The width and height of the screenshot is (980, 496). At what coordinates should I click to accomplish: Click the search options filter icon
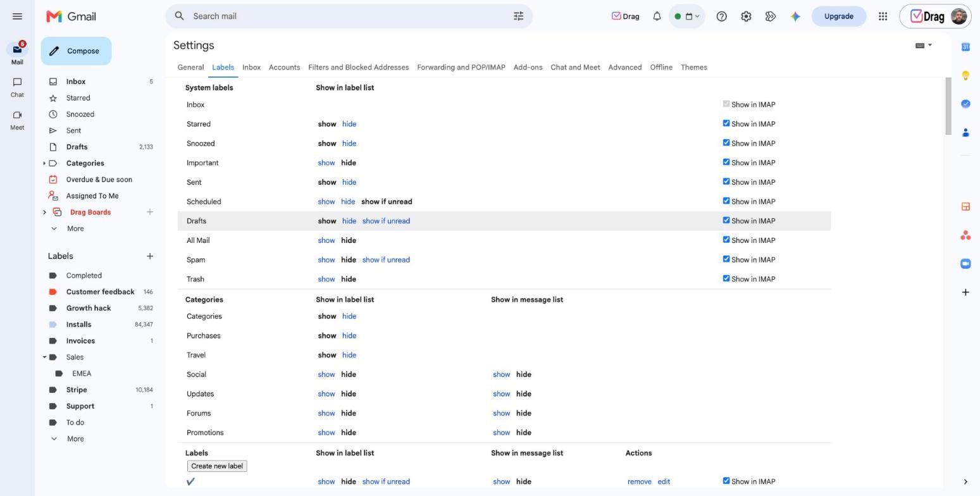[518, 16]
